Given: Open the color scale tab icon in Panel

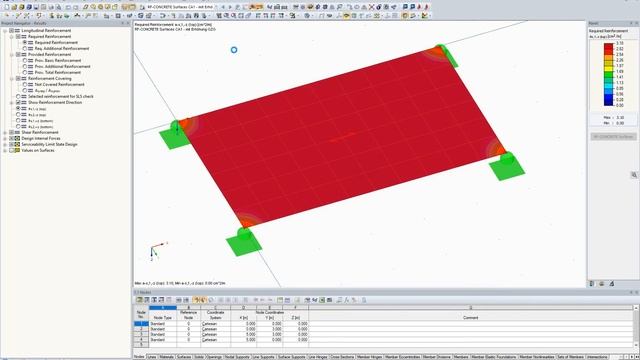Looking at the screenshot, I should 592,284.
